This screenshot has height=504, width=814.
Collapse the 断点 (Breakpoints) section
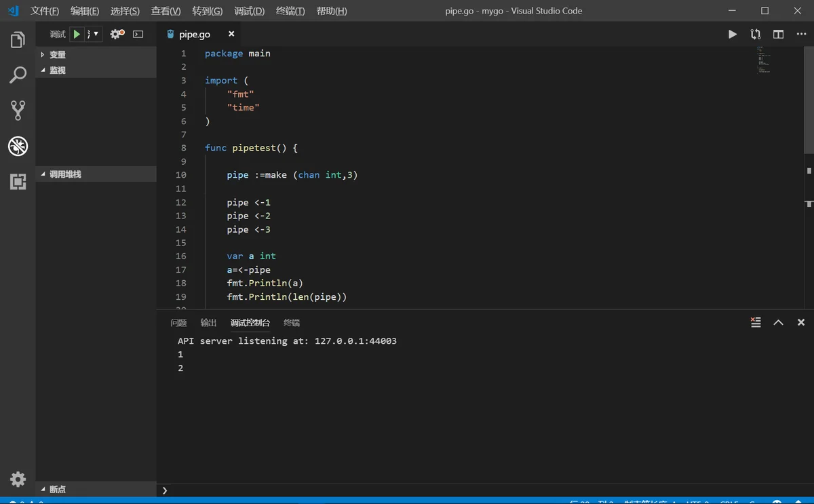[x=96, y=489]
